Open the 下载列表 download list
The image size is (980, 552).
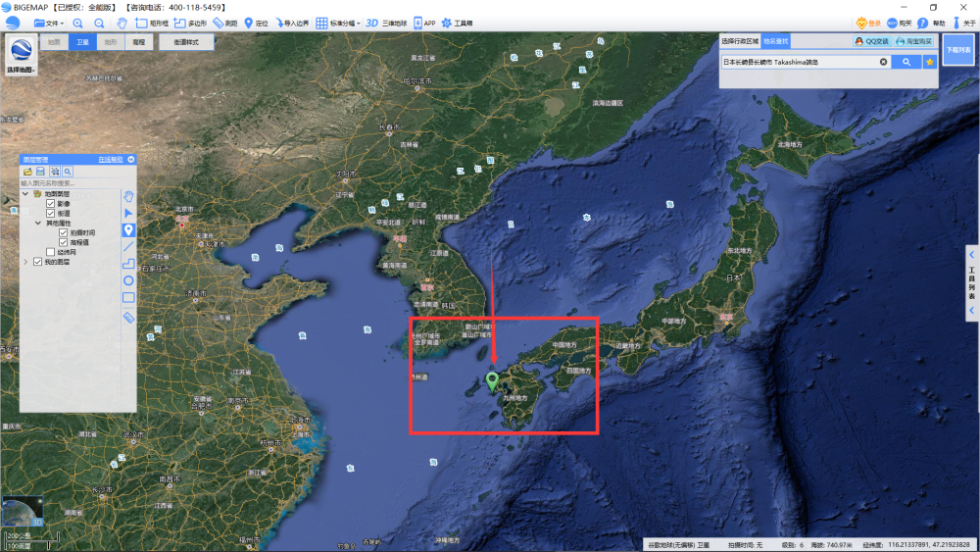958,50
